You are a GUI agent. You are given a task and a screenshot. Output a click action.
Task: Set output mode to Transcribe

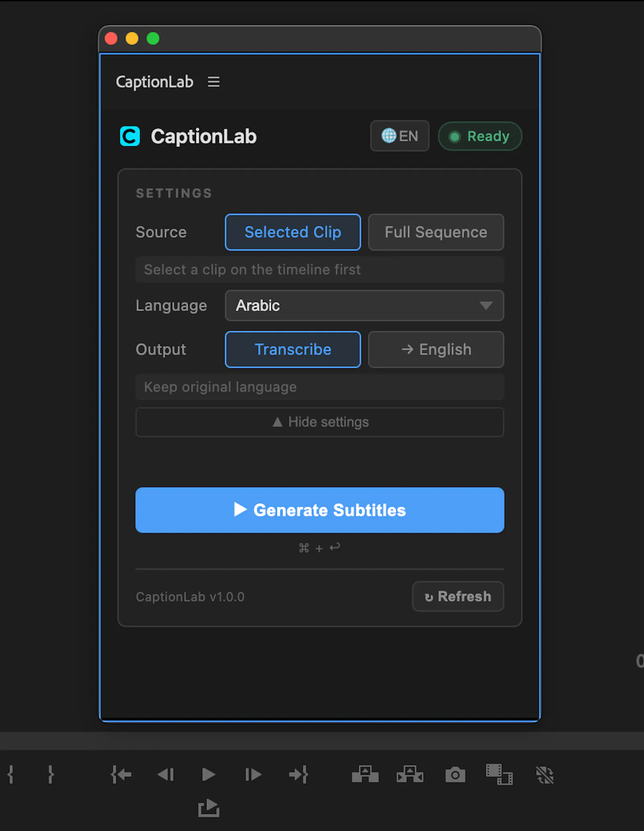293,349
